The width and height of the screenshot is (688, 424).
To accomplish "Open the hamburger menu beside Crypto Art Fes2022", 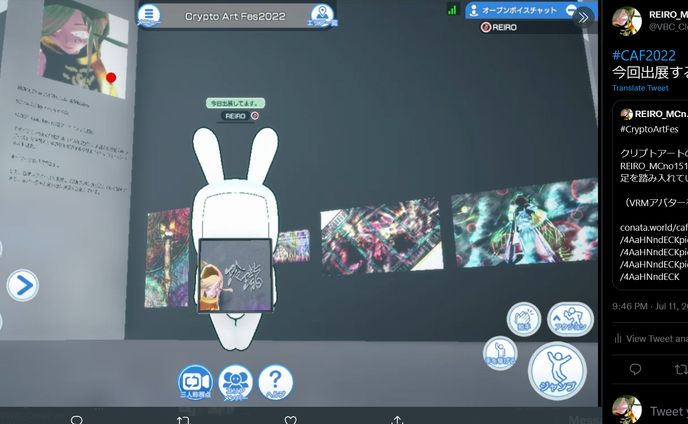I will (x=149, y=14).
